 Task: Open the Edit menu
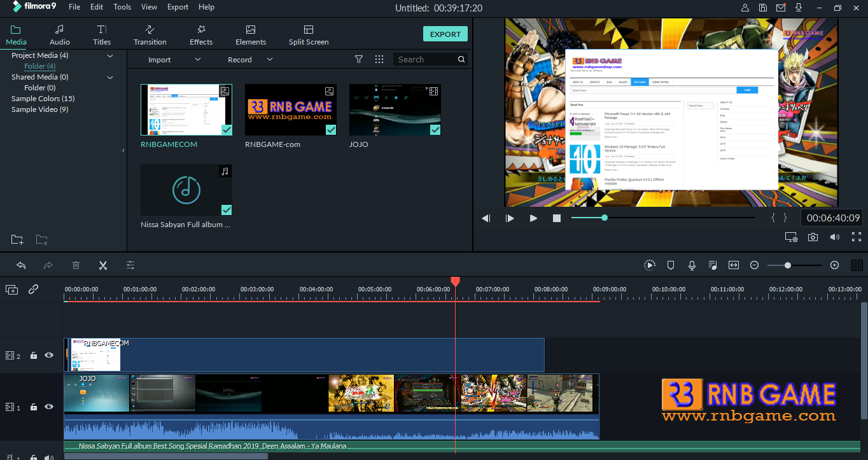tap(97, 7)
